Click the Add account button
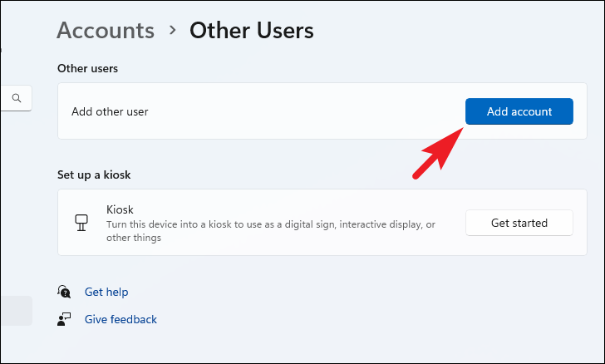The height and width of the screenshot is (364, 605). tap(519, 111)
